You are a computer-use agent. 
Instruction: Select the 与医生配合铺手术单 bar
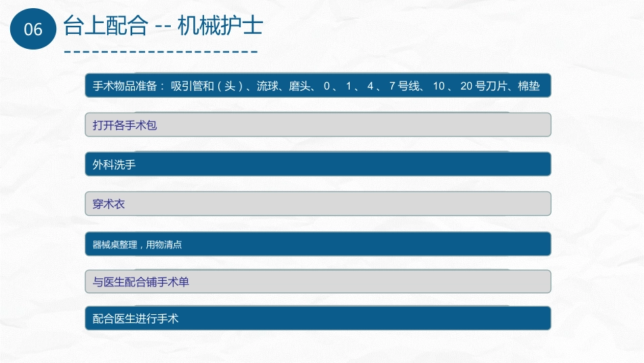tap(318, 282)
